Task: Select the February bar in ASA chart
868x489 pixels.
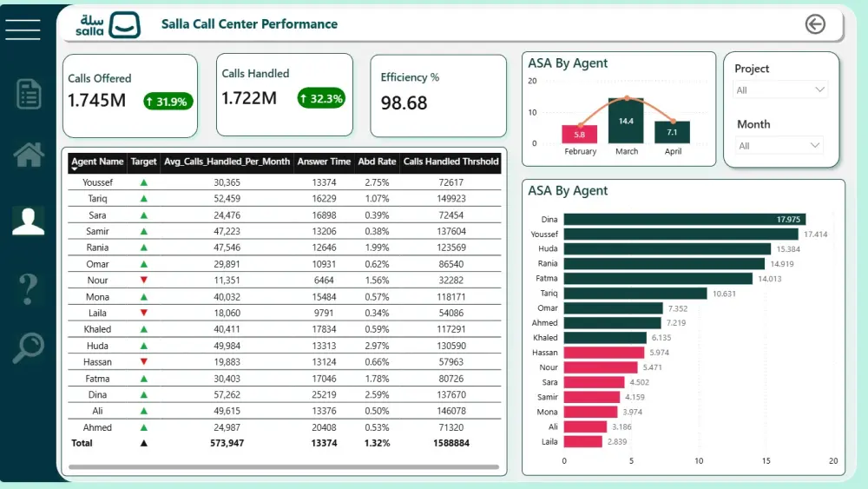Action: point(580,134)
